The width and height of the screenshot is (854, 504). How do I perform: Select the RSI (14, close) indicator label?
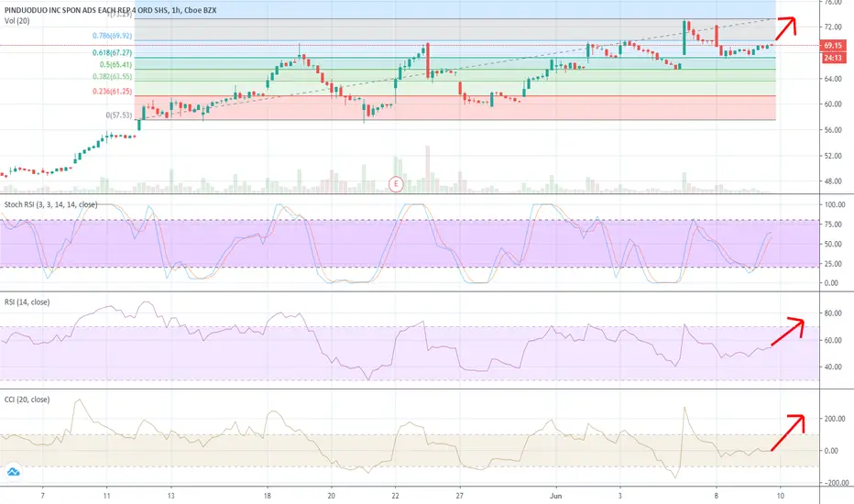27,301
